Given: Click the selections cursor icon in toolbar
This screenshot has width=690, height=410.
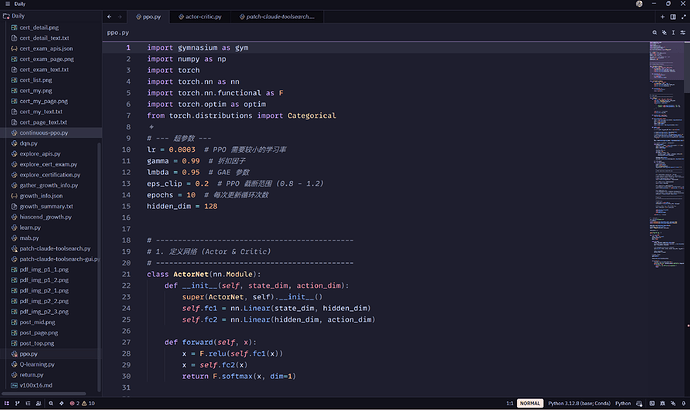Looking at the screenshot, I should tap(673, 33).
